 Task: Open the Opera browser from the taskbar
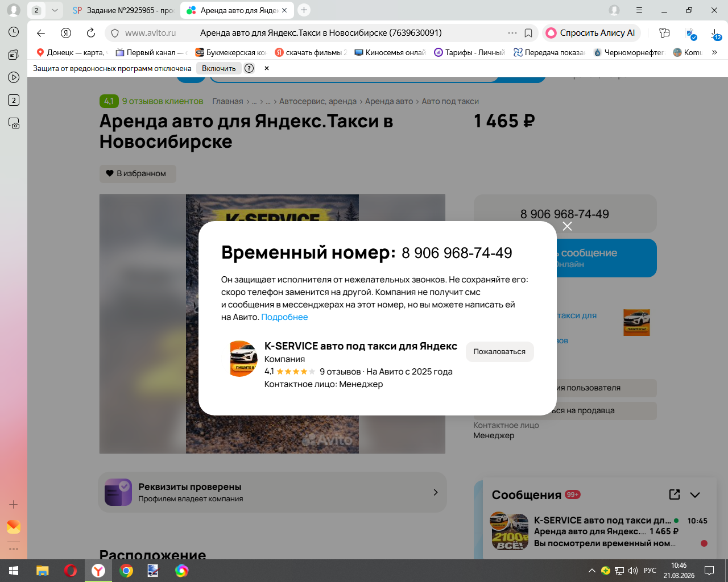[71, 571]
